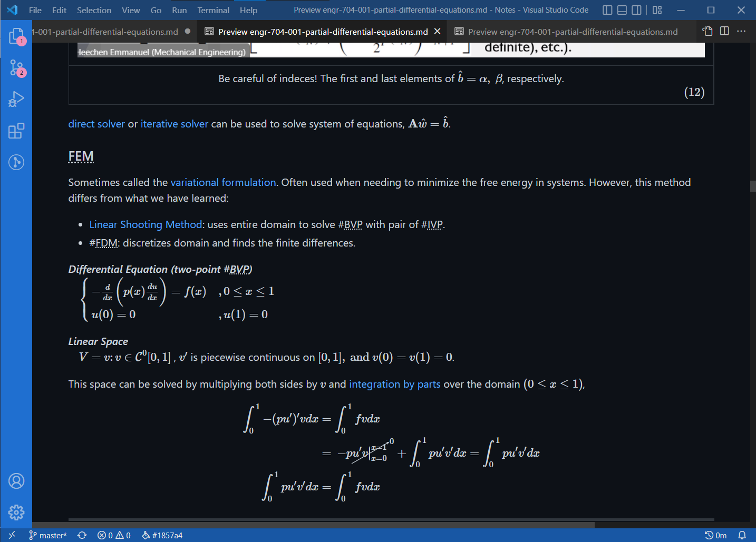Open the Accounts menu icon
The height and width of the screenshot is (542, 756).
[16, 481]
